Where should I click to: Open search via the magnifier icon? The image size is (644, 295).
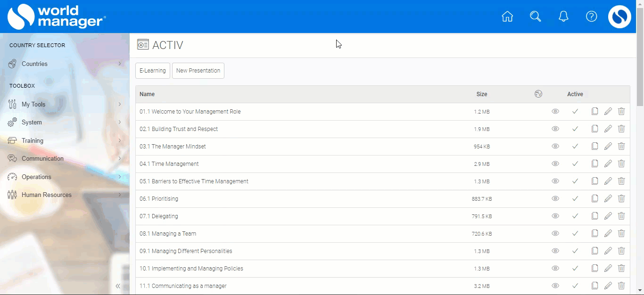coord(535,16)
